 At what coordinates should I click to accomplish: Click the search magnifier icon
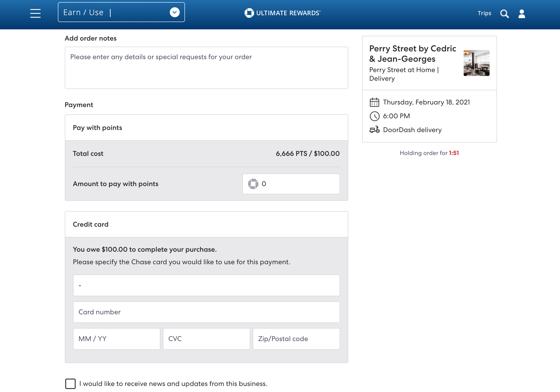coord(504,14)
